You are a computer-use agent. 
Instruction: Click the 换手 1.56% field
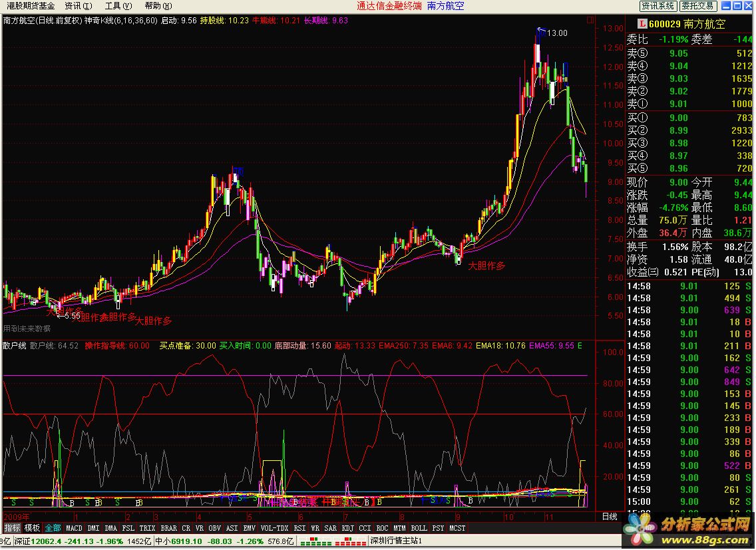point(658,246)
